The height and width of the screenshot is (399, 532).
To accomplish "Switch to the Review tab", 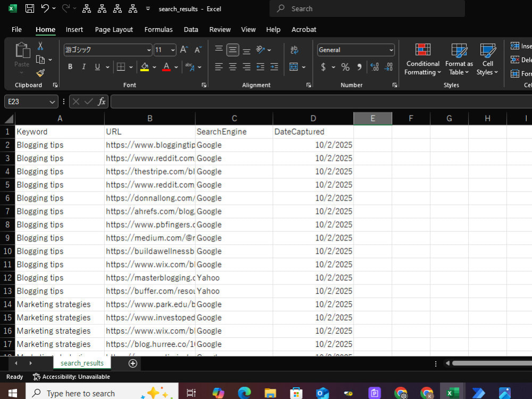I will (x=220, y=29).
